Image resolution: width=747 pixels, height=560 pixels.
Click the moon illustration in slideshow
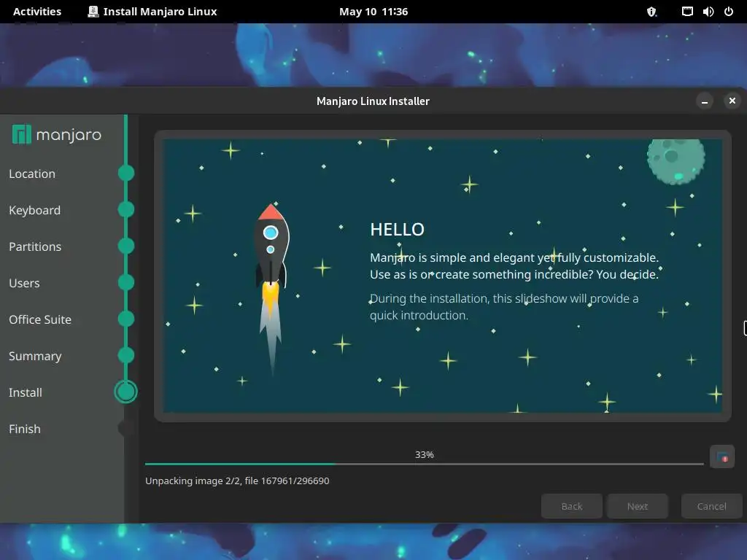(x=676, y=161)
